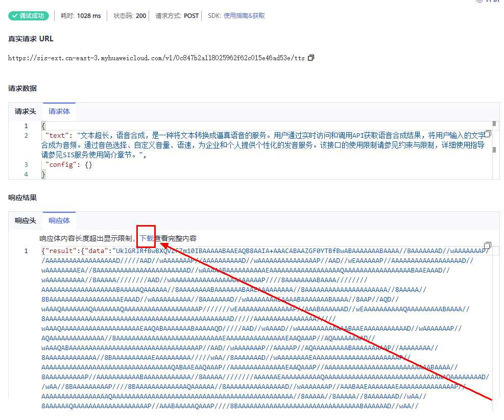Viewport: 504px width, 420px height.
Task: Click the request body scrollbar top arrow
Action: click(494, 123)
